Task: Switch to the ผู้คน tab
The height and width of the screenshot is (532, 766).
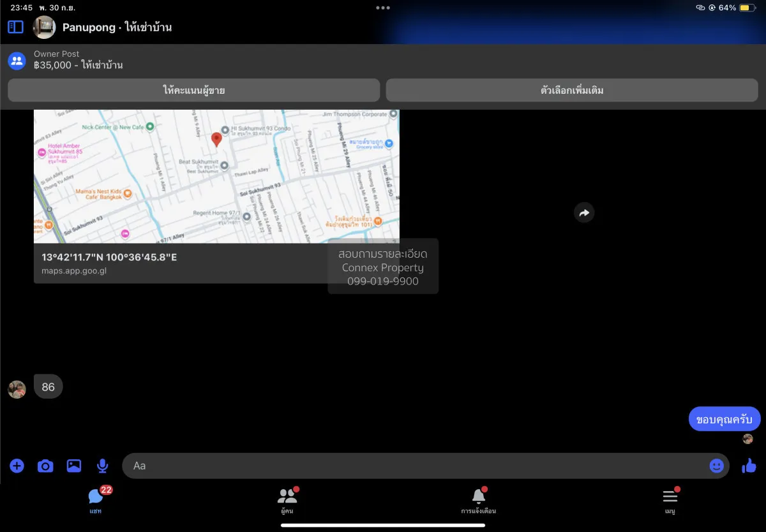Action: [x=287, y=501]
